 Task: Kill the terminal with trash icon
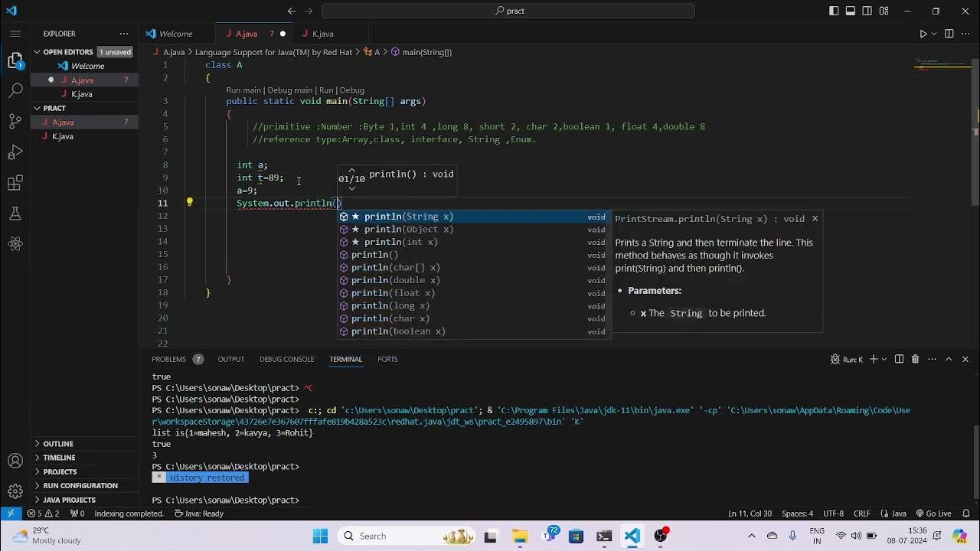tap(915, 359)
